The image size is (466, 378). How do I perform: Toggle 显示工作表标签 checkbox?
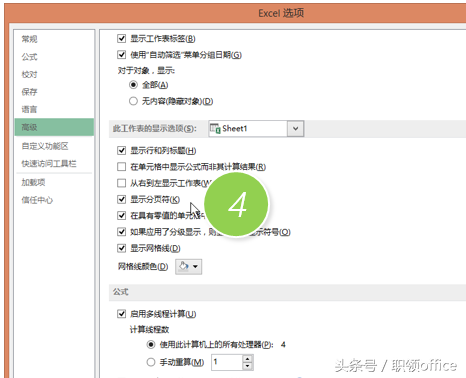pos(121,39)
